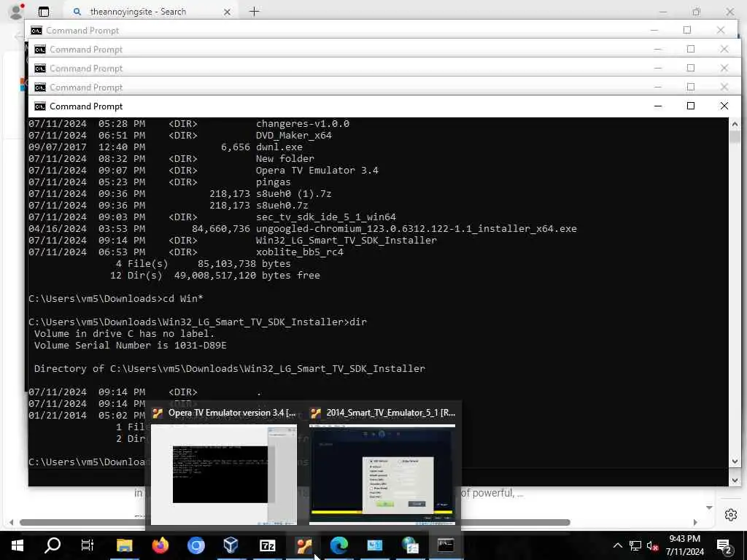
Task: Click the right arrow of the horizontal scrollbar
Action: tap(695, 522)
